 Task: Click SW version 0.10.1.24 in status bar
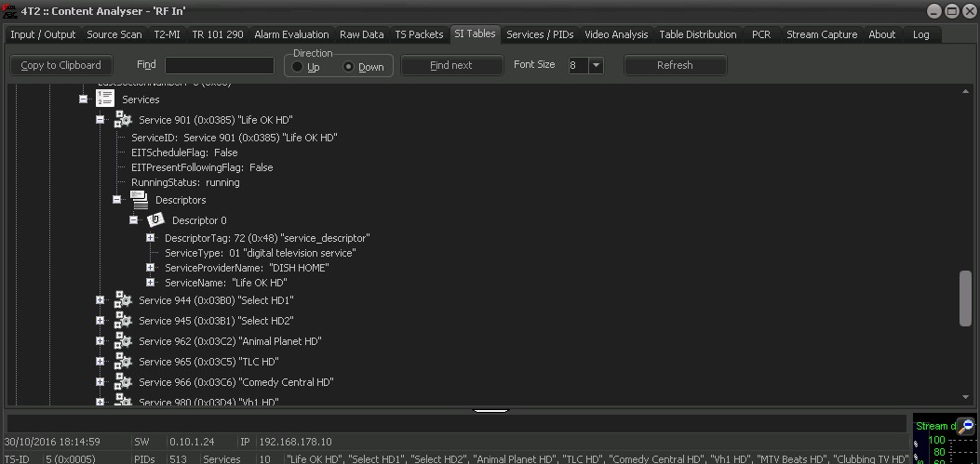tap(192, 442)
